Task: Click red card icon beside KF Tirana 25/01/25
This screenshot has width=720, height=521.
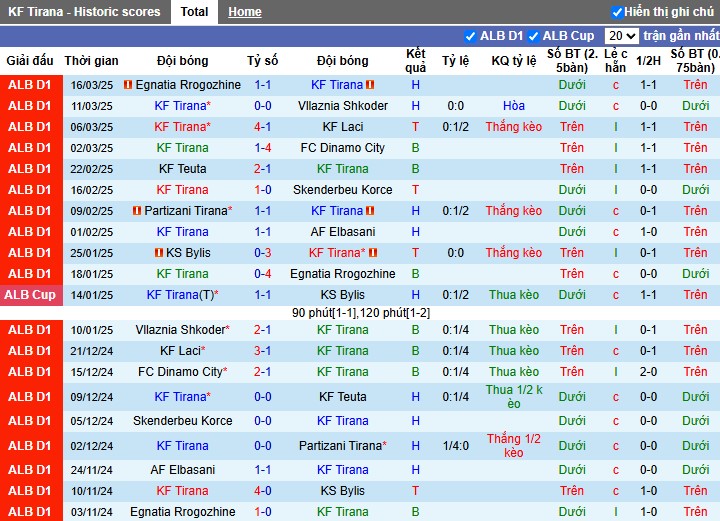Action: [373, 253]
